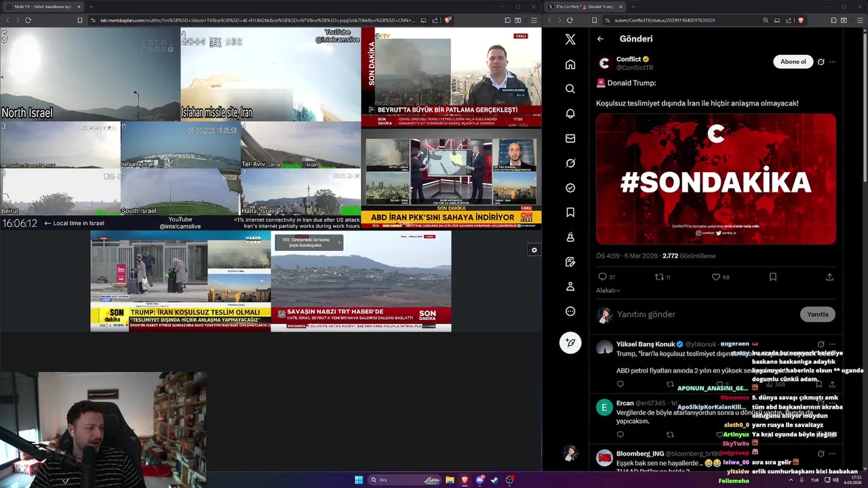
Task: Switch to the Multi TV browser tab
Action: click(43, 6)
